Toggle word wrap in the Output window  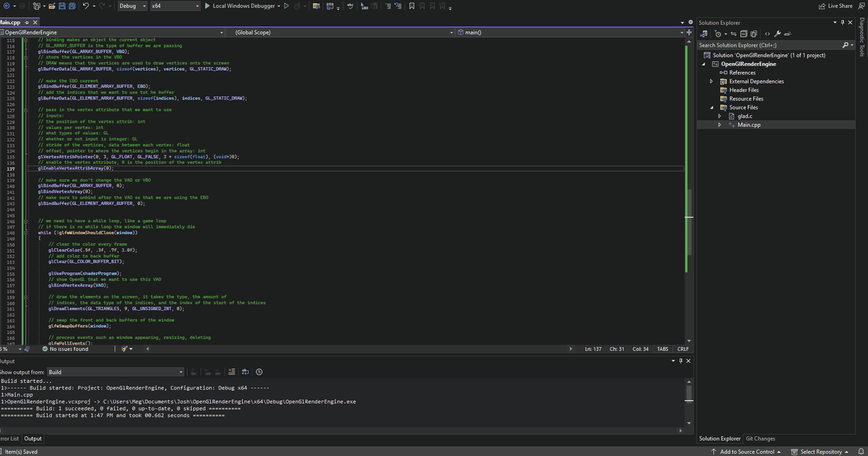pyautogui.click(x=245, y=372)
